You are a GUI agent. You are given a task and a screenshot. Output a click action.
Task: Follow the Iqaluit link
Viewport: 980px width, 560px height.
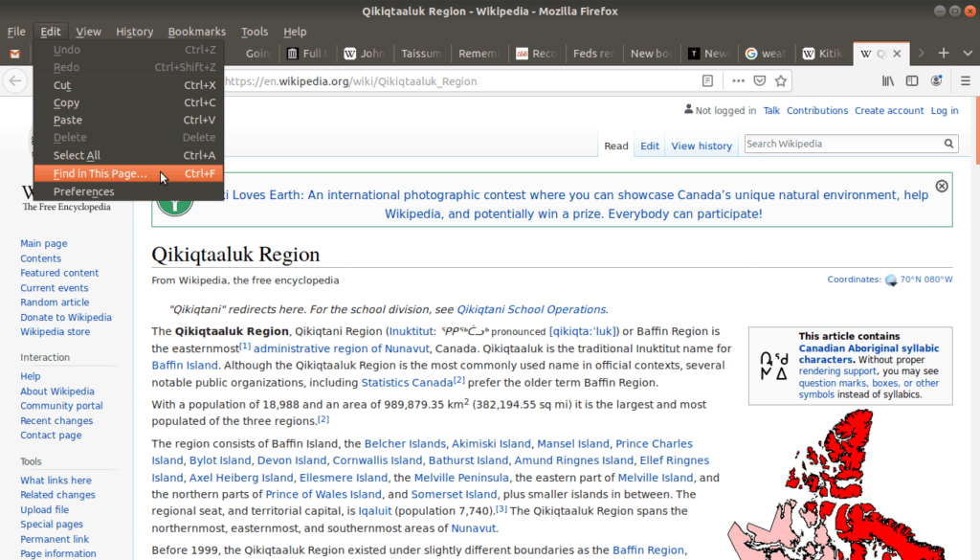pos(374,511)
